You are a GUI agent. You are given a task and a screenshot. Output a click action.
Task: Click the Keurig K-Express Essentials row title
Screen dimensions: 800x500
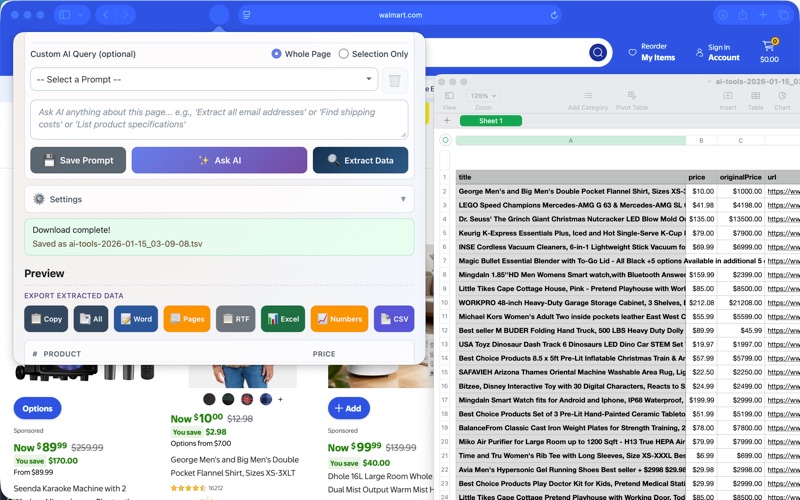[x=570, y=233]
